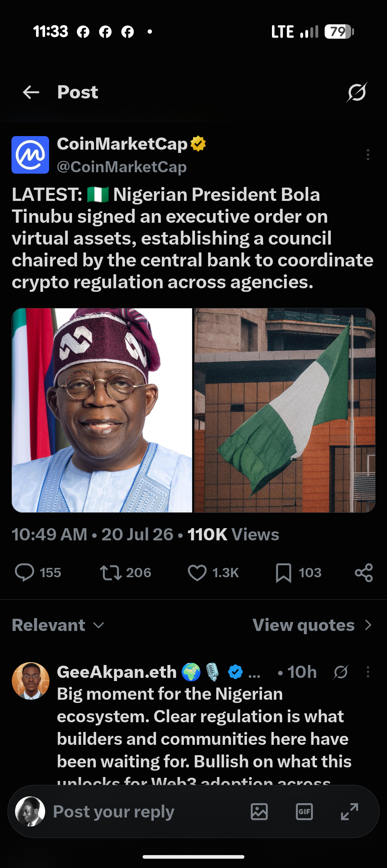Share the post via share icon
The width and height of the screenshot is (387, 868).
364,572
